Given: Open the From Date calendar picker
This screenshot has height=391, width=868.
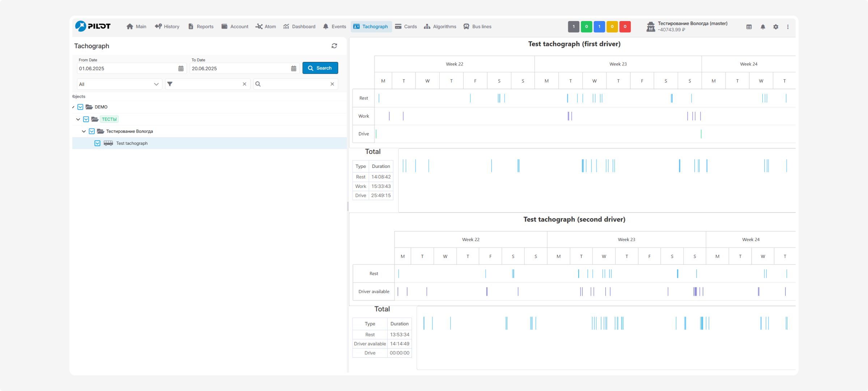Looking at the screenshot, I should (181, 68).
